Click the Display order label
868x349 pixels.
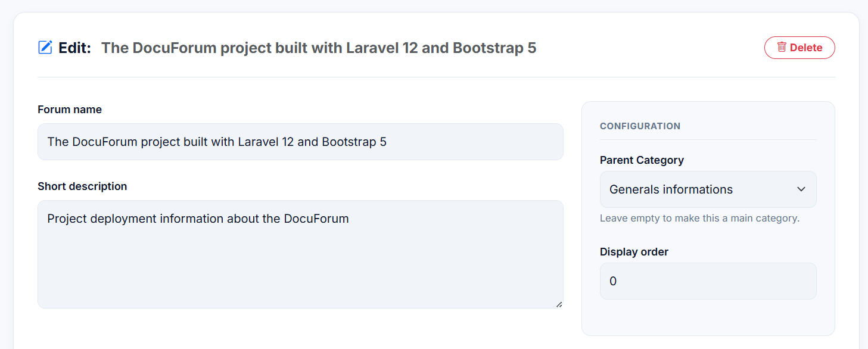pos(634,252)
